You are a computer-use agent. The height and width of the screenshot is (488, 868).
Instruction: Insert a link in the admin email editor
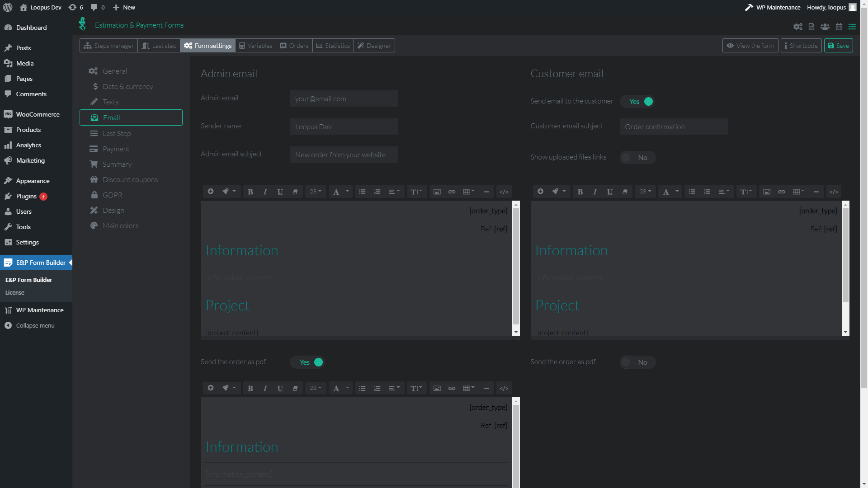point(451,192)
